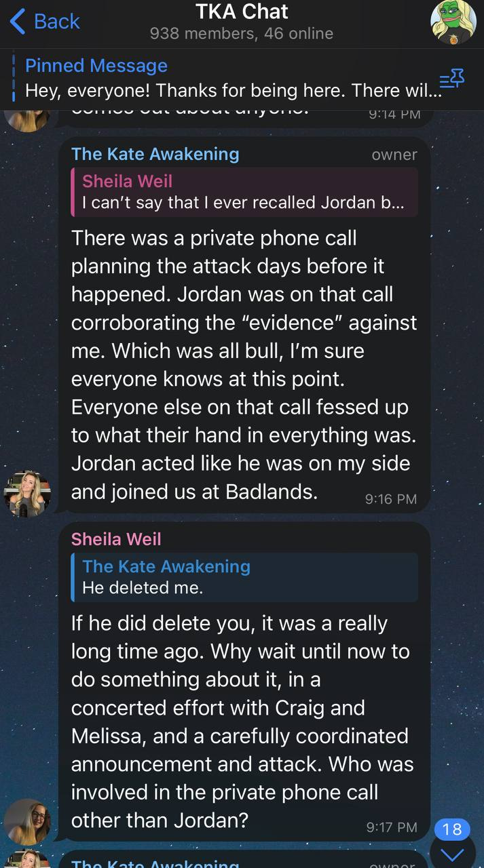Tap the pink Sheila Weil sender name
484x868 pixels.
click(x=116, y=539)
